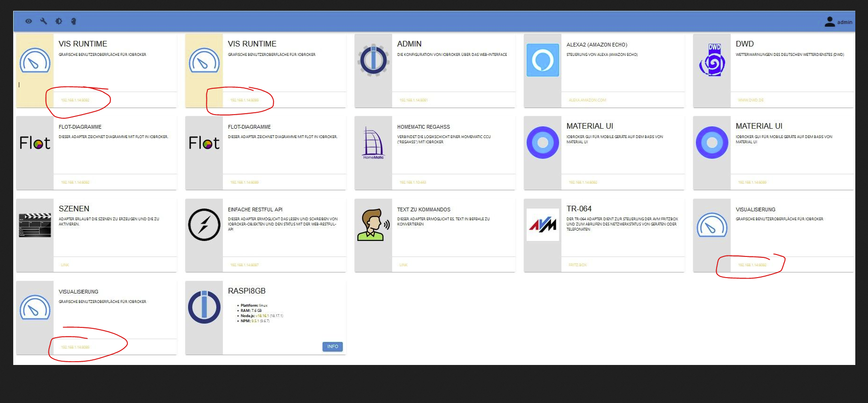Click the DWD weather service logo
This screenshot has width=868, height=403.
pyautogui.click(x=712, y=60)
